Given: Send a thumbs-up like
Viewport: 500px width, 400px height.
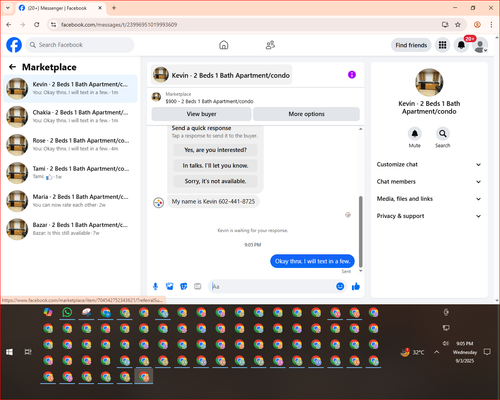Looking at the screenshot, I should pos(356,286).
